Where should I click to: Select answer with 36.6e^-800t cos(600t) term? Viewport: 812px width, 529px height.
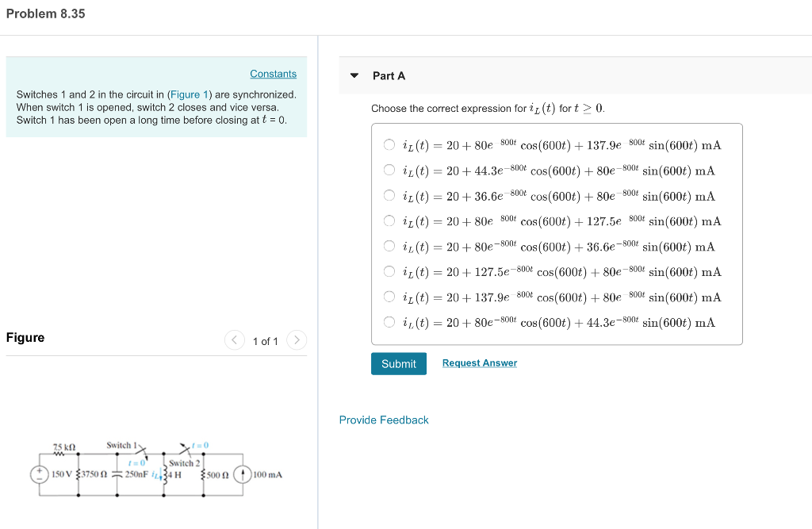[x=389, y=195]
